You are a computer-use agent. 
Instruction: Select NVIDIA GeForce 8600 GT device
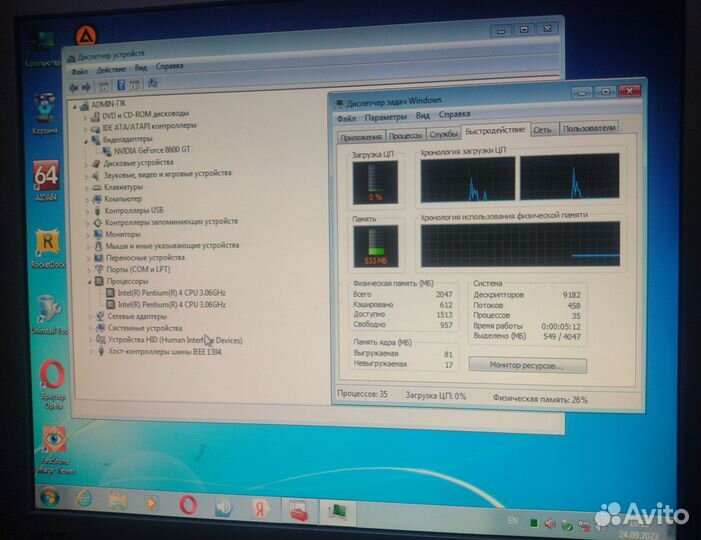click(152, 150)
